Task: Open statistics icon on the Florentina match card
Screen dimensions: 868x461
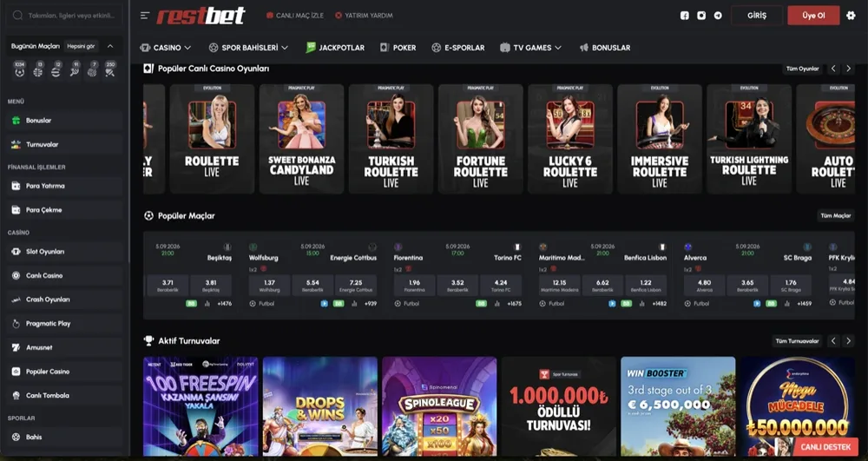Action: click(496, 304)
